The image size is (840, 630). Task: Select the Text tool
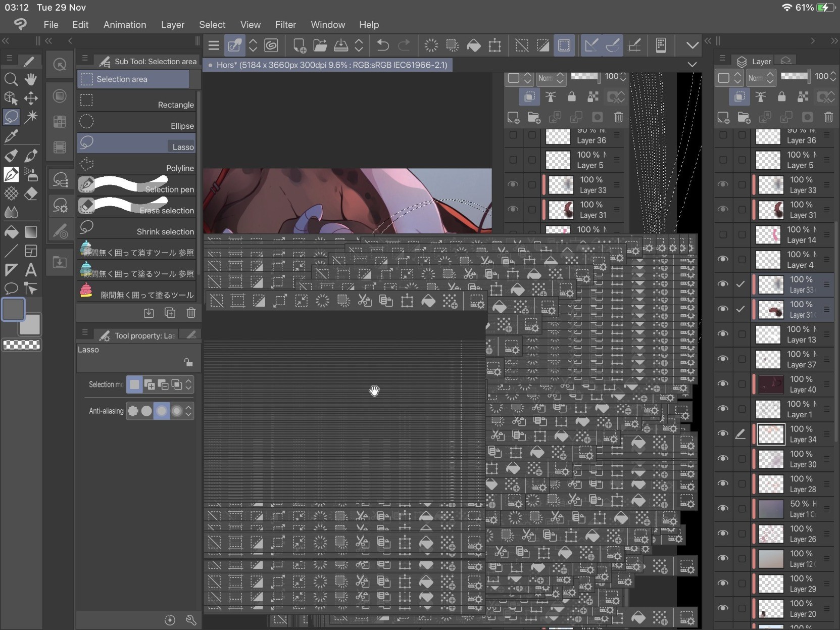point(31,270)
